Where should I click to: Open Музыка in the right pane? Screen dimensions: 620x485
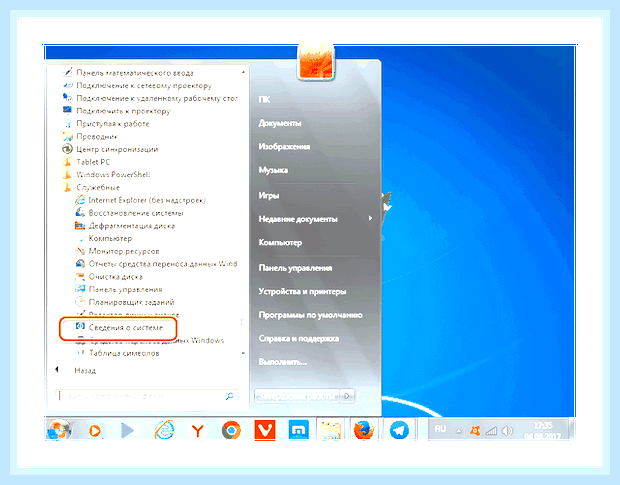tap(273, 170)
